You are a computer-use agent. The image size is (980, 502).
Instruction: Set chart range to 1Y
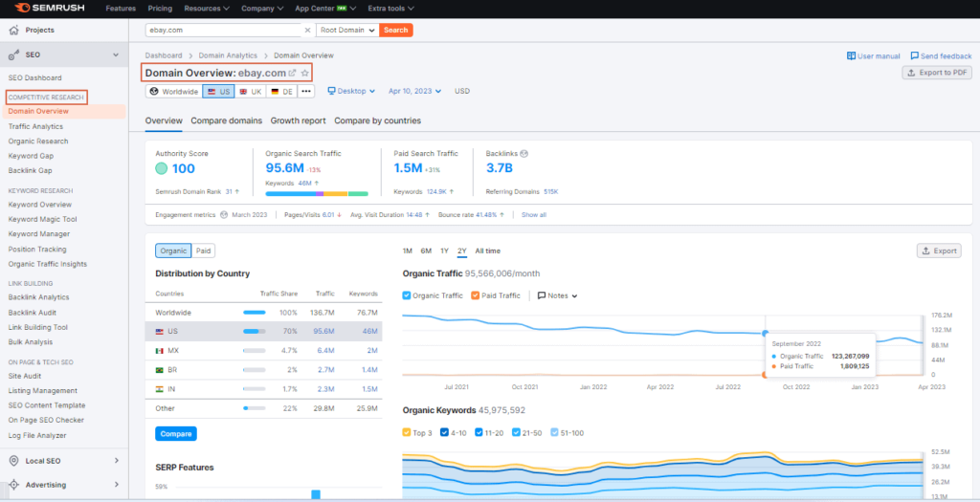(444, 251)
